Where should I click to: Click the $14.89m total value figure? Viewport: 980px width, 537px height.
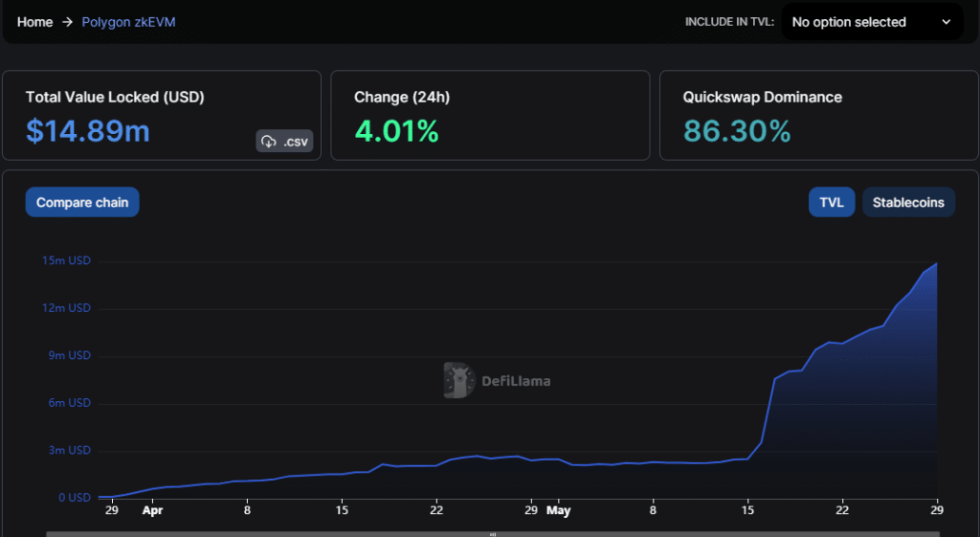click(x=87, y=131)
